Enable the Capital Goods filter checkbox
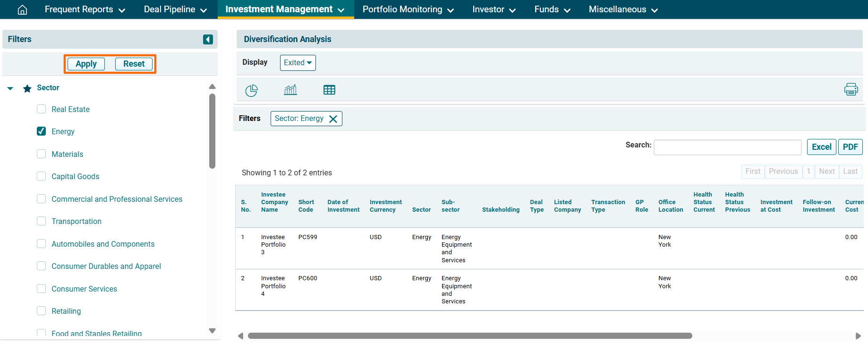The image size is (868, 353). click(x=42, y=176)
